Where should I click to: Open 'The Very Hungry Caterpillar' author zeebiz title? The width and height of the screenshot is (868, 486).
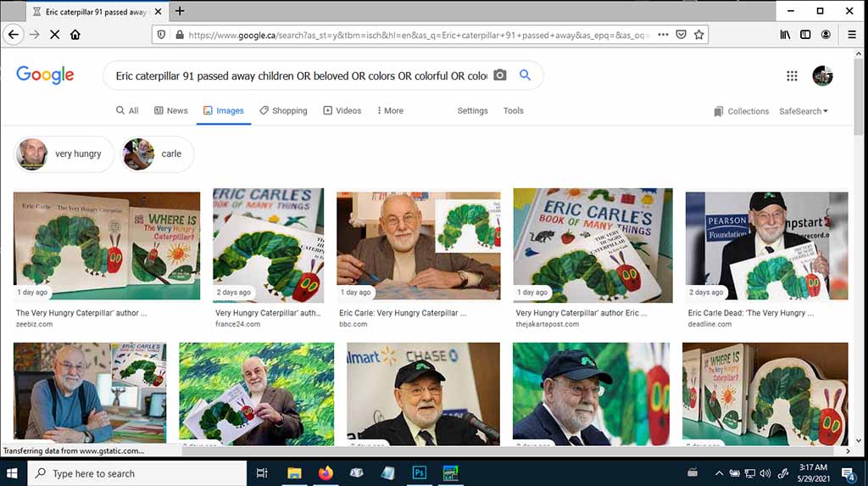[81, 313]
